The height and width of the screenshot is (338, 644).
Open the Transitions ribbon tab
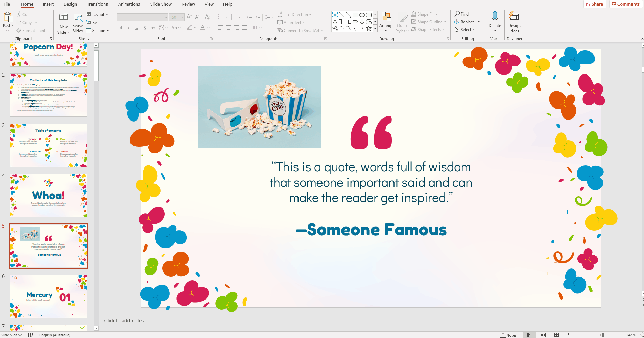97,4
